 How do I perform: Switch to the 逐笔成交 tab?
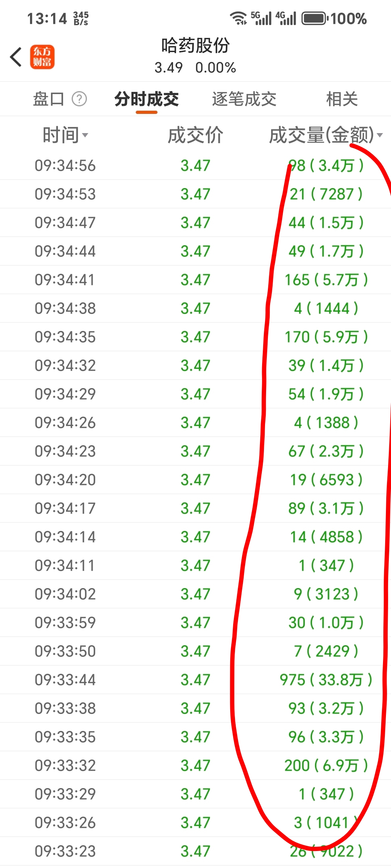(244, 99)
